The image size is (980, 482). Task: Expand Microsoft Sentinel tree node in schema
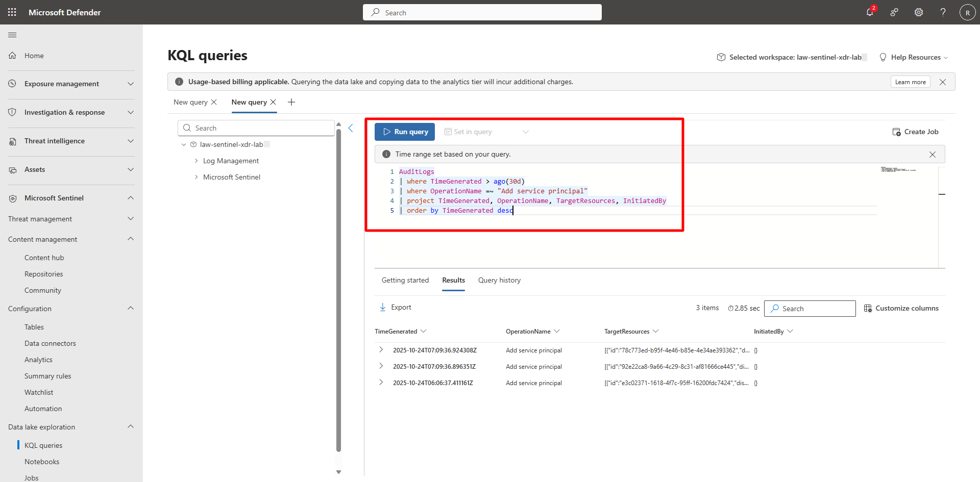[196, 177]
